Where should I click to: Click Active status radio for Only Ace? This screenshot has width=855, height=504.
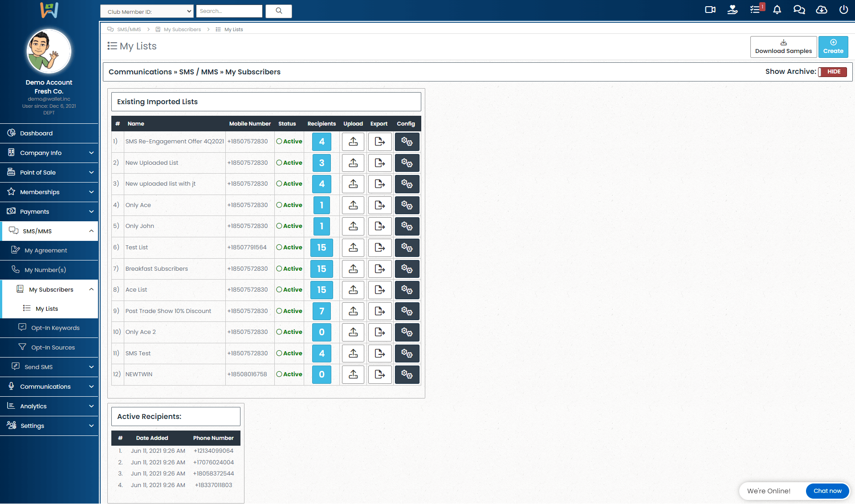(x=279, y=205)
